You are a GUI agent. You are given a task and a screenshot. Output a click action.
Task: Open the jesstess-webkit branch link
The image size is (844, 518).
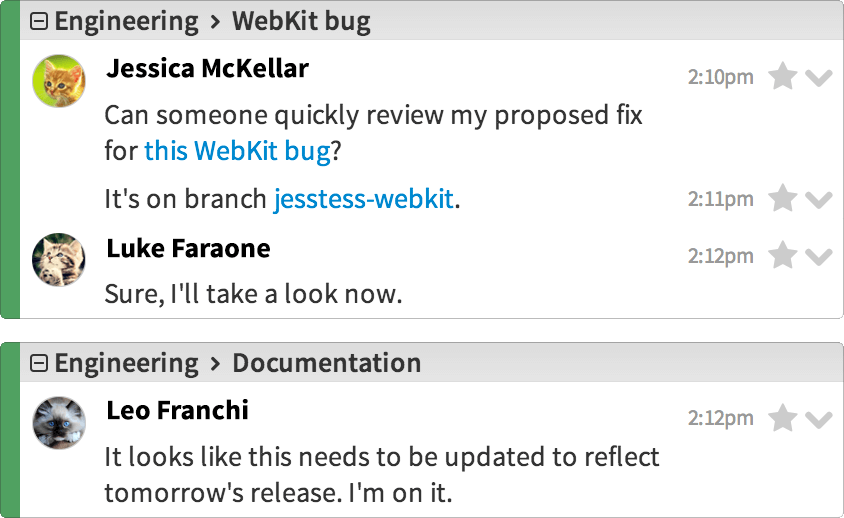pyautogui.click(x=364, y=199)
